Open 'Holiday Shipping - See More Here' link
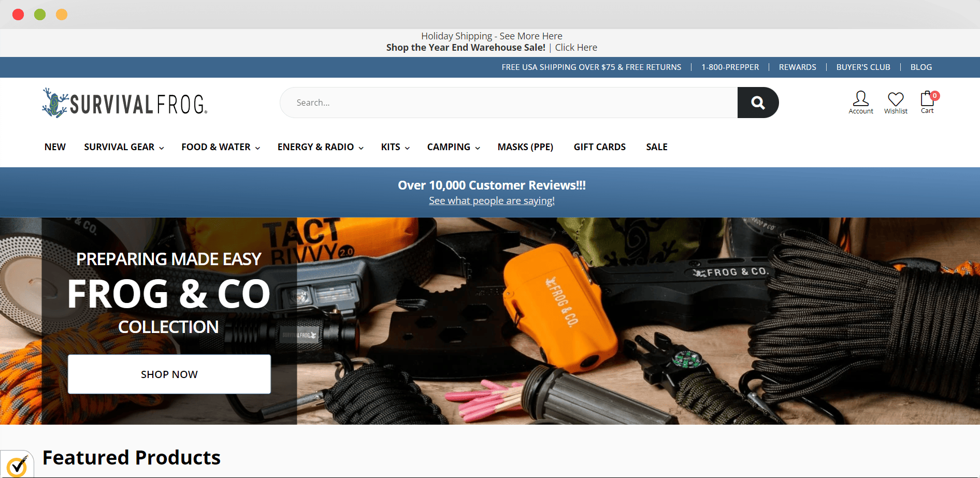The image size is (980, 478). click(492, 36)
